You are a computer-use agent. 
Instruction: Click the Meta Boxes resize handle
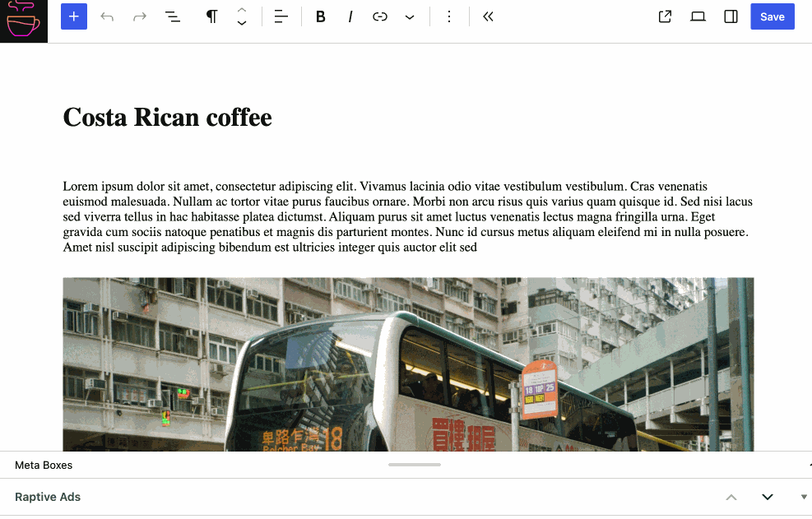[415, 465]
